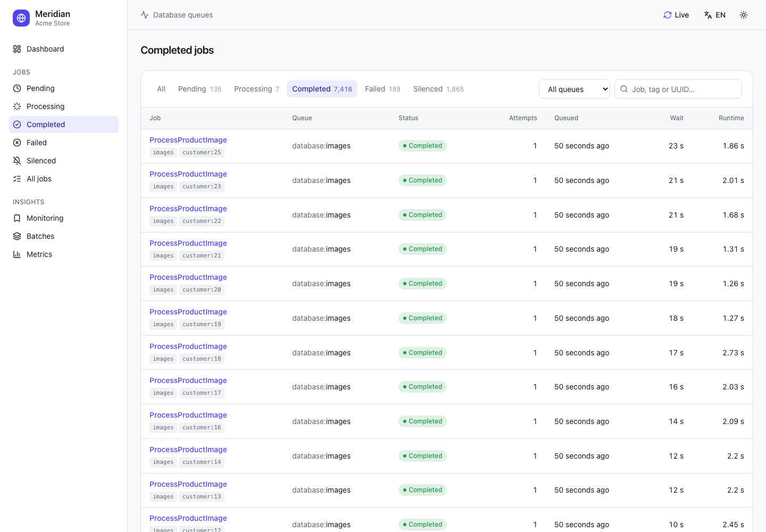766x532 pixels.
Task: Open ProcessProductImage job for customer:23
Action: click(188, 174)
